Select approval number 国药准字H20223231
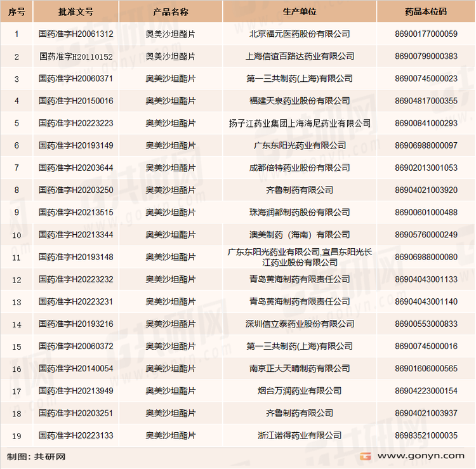This screenshot has height=469, width=476. (x=76, y=301)
